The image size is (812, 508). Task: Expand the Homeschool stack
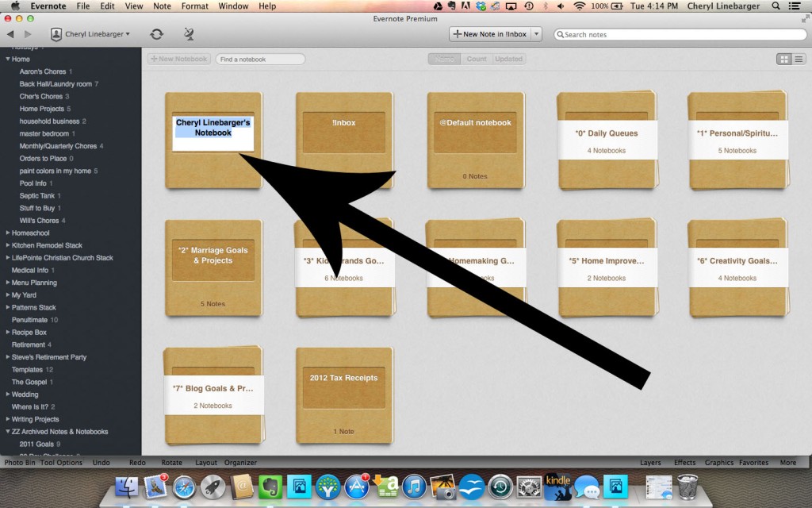[x=8, y=233]
